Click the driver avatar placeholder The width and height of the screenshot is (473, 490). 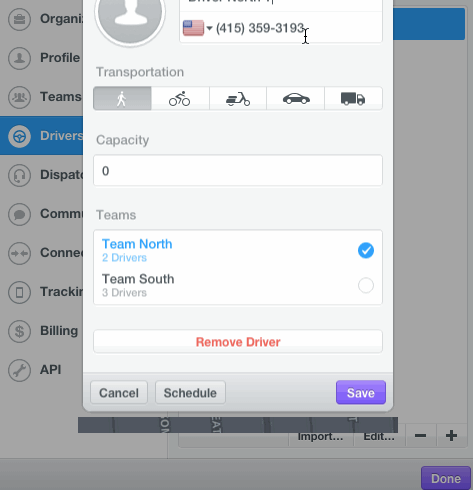coord(130,15)
